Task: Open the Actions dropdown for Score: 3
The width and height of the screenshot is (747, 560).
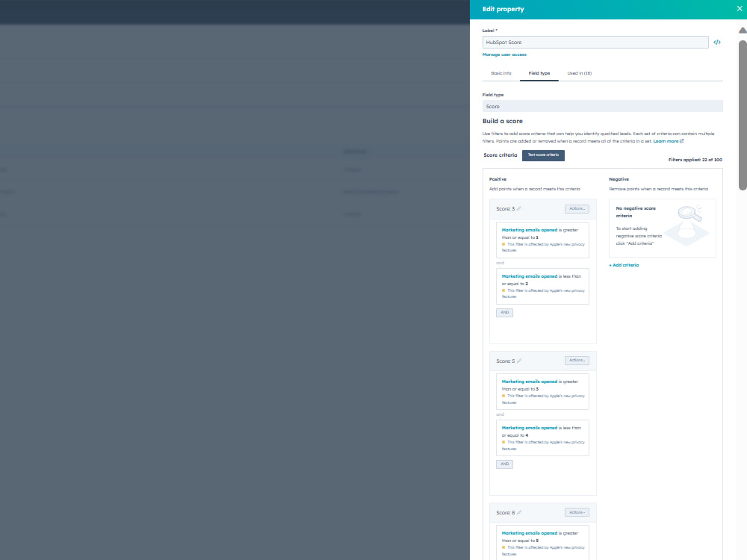Action: pyautogui.click(x=577, y=208)
